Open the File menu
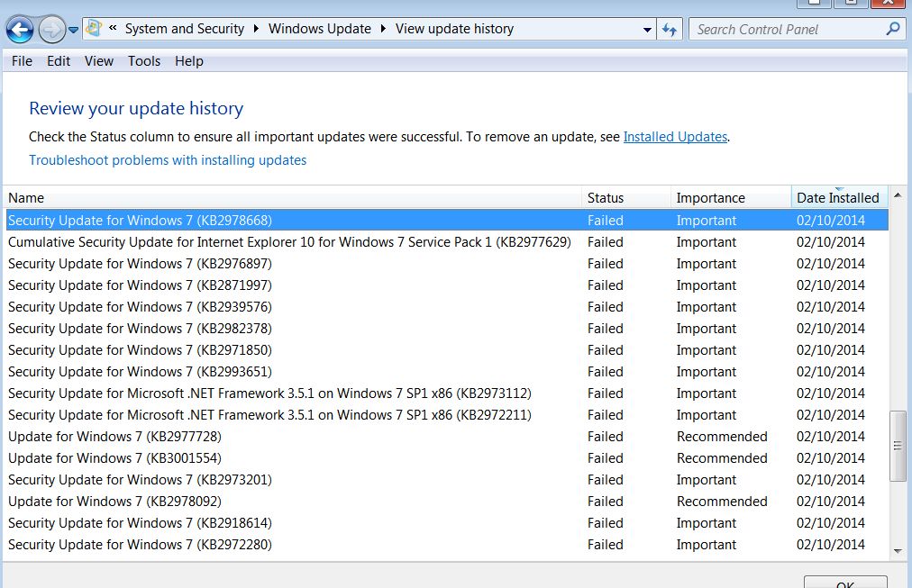The image size is (912, 588). click(x=23, y=61)
